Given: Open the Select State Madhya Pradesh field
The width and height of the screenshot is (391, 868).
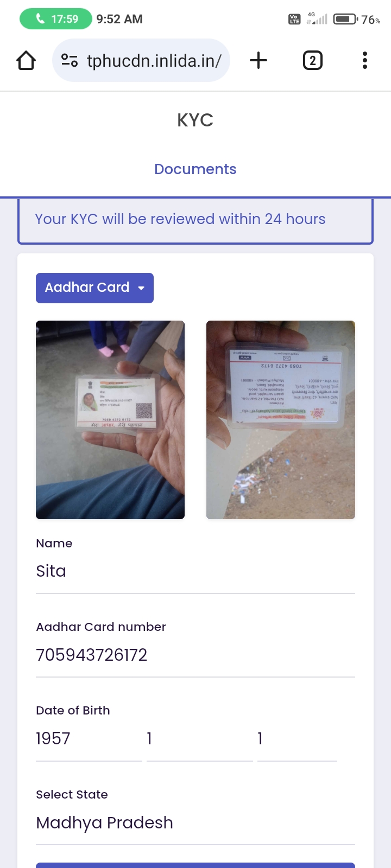Looking at the screenshot, I should click(x=195, y=823).
